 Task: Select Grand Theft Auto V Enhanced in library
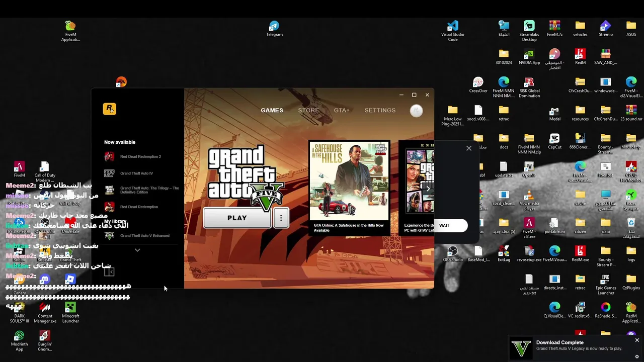pyautogui.click(x=136, y=235)
